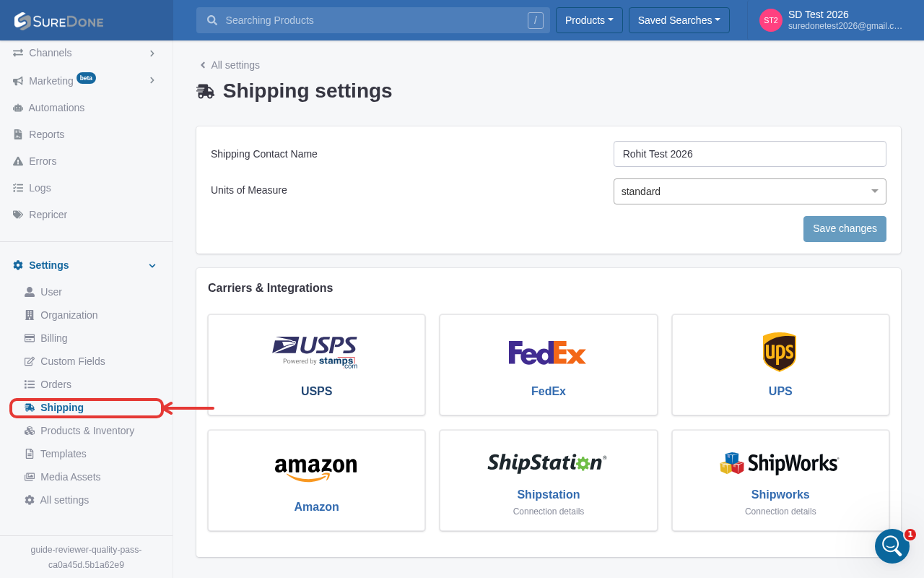The height and width of the screenshot is (578, 924).
Task: Open the chat support bubble
Action: (892, 546)
